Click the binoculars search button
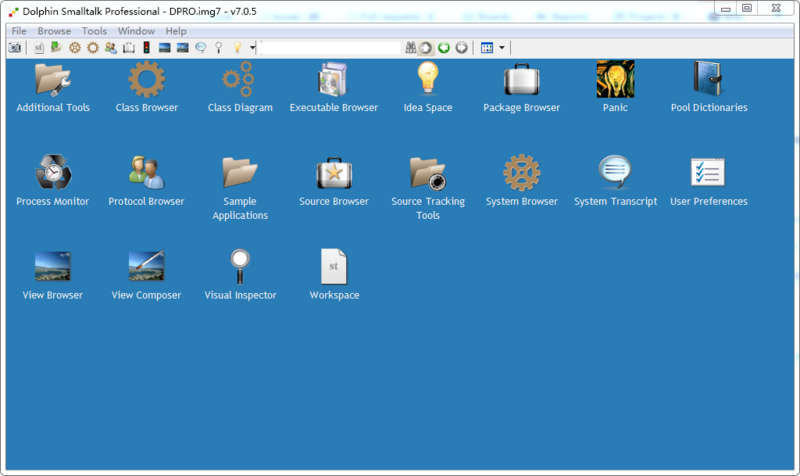The image size is (800, 476). coord(411,48)
